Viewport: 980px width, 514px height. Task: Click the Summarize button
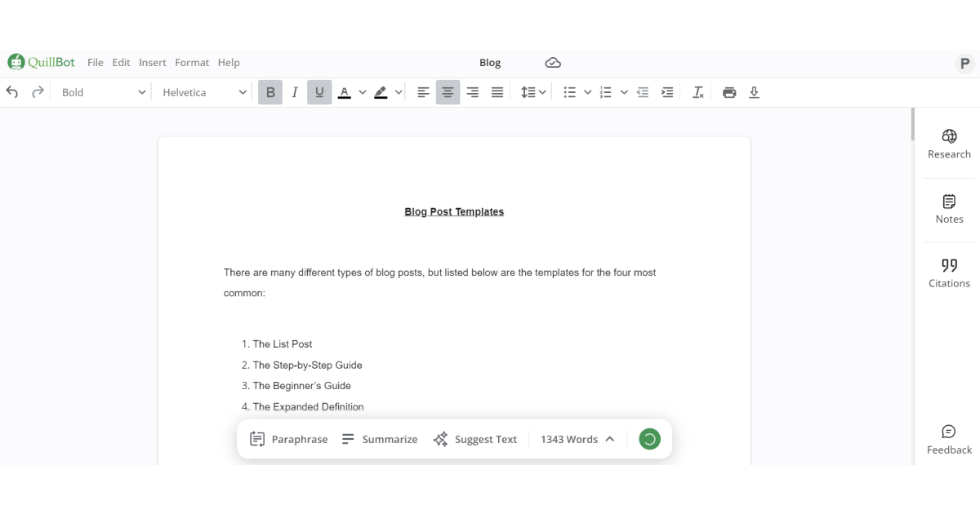click(379, 439)
